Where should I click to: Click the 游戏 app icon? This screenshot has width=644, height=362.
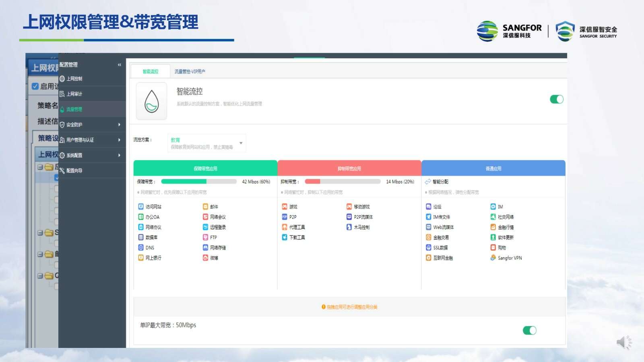point(285,207)
